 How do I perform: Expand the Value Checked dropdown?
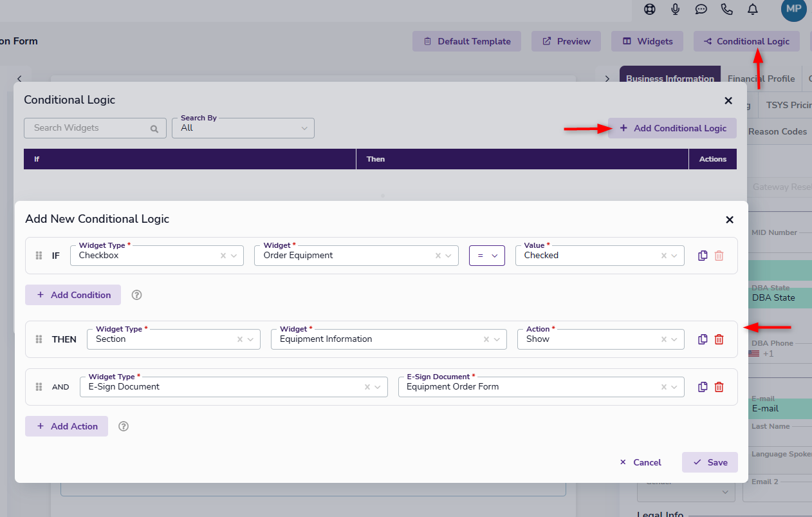(x=674, y=256)
